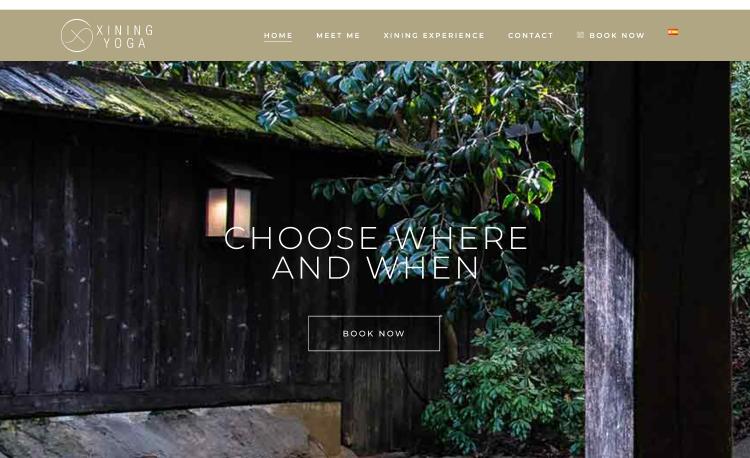Click the XINING YOGA logo text

pos(125,37)
